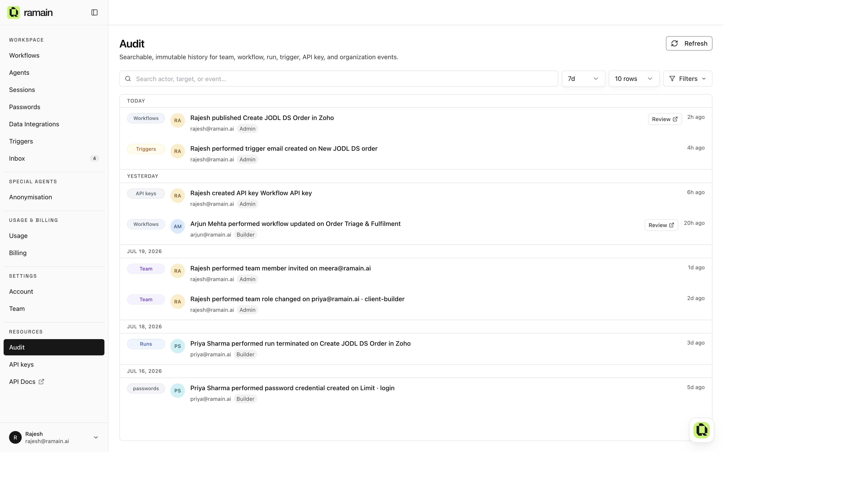The image size is (868, 488).
Task: Click RA avatar on trigger email row
Action: coord(178,151)
